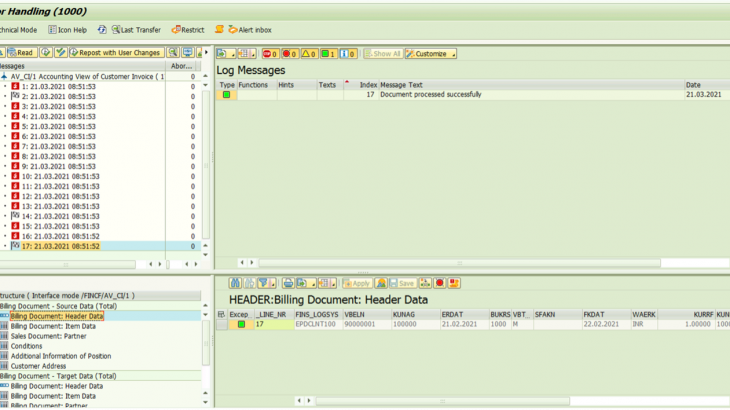Click the Show All button
This screenshot has height=410, width=730.
click(383, 54)
